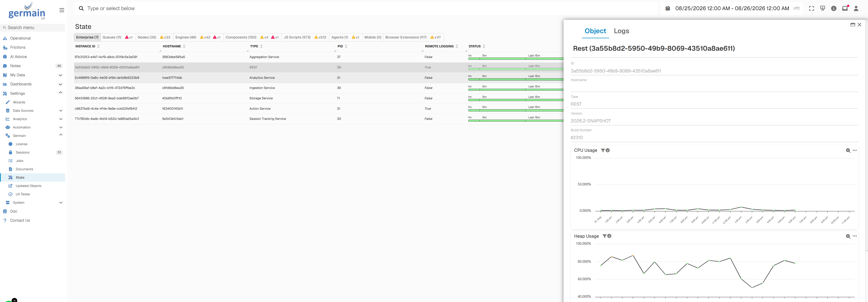Open the calendar date range picker icon
The image size is (868, 302).
tap(668, 8)
